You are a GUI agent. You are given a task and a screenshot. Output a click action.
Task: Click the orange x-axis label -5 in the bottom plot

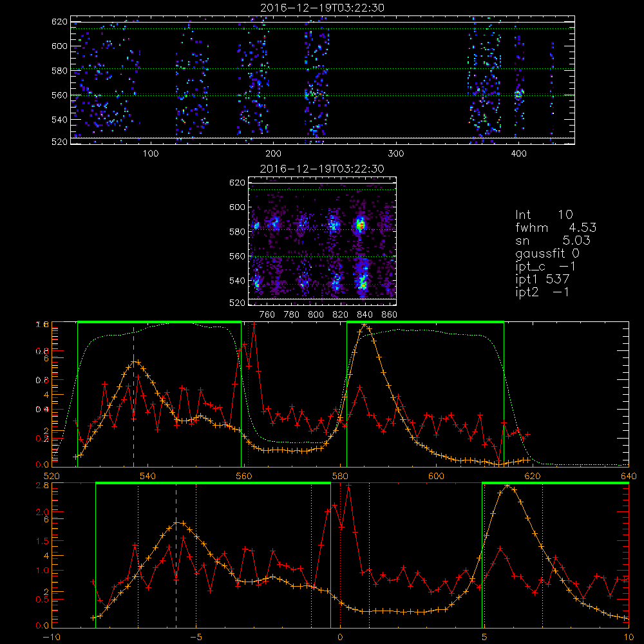click(196, 638)
